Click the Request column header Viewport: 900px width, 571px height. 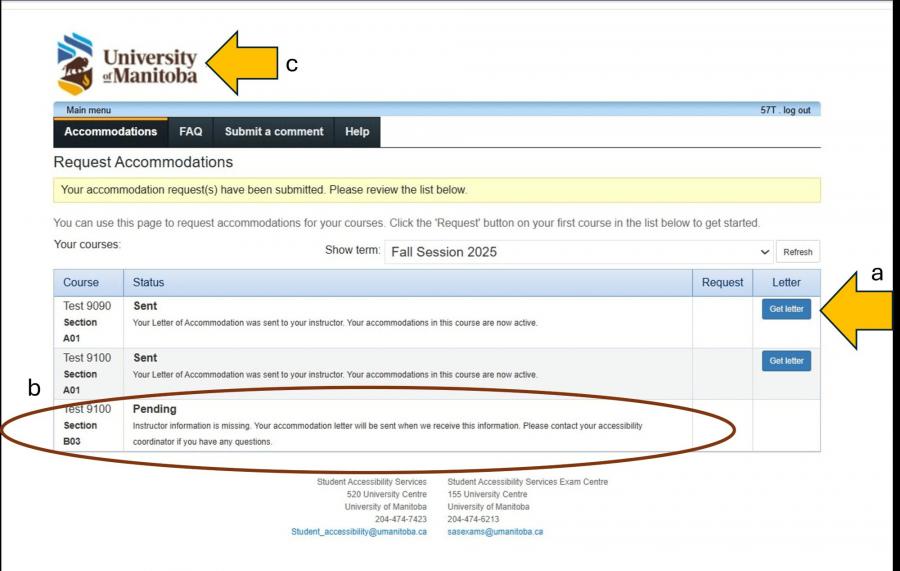point(722,283)
